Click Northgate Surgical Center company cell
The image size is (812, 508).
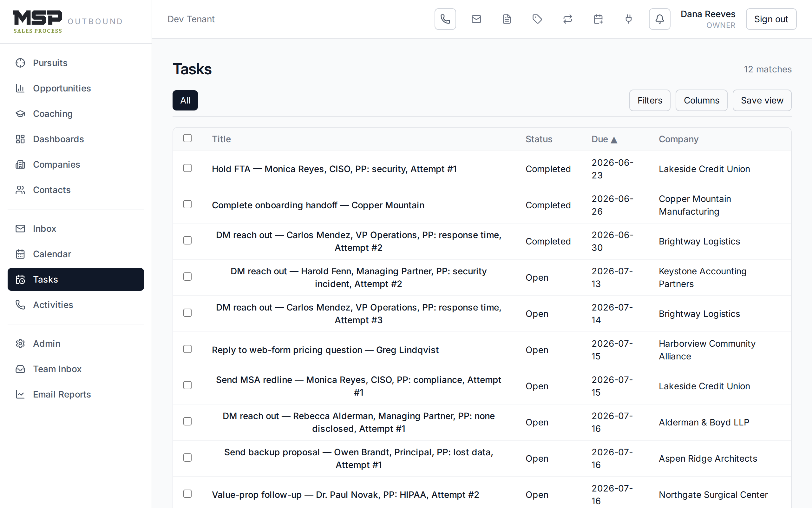click(x=713, y=495)
